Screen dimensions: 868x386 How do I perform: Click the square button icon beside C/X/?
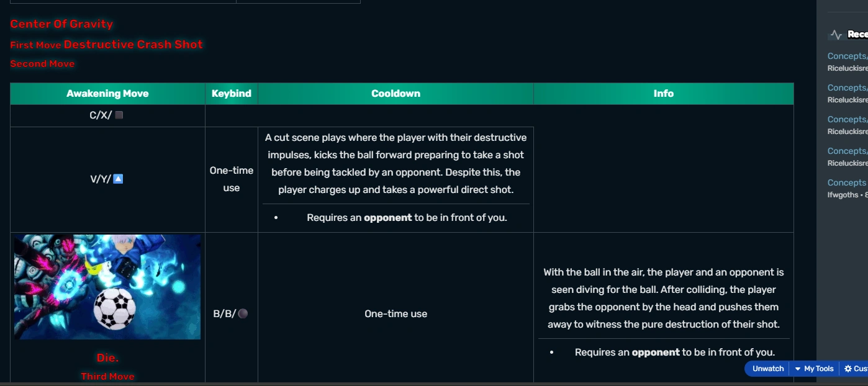click(x=119, y=115)
